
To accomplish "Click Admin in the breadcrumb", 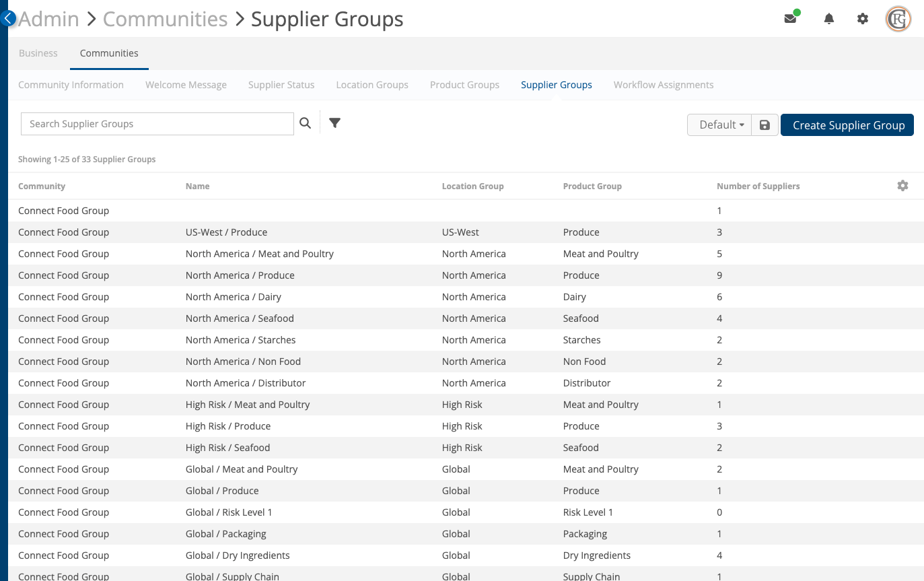I will pyautogui.click(x=48, y=19).
